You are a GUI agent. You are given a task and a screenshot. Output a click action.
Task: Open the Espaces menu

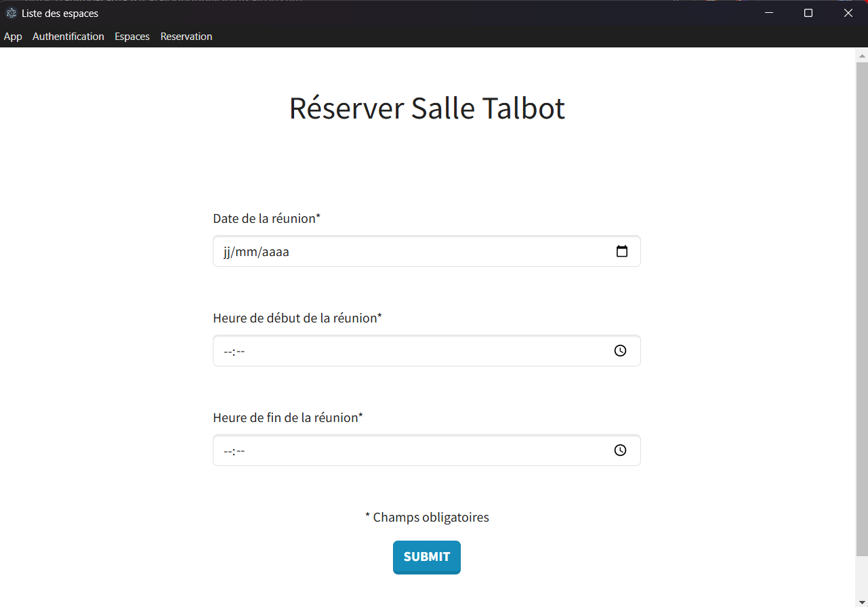(x=132, y=37)
